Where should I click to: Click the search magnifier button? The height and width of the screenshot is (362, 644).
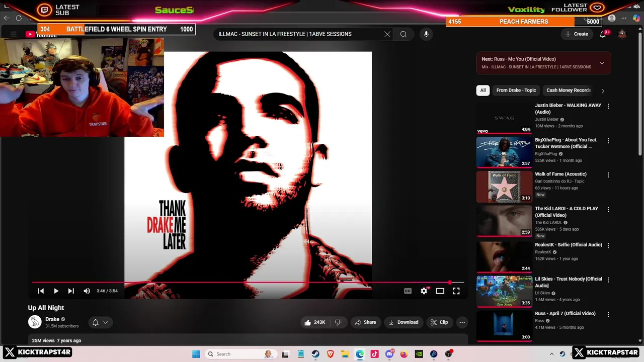click(x=404, y=34)
